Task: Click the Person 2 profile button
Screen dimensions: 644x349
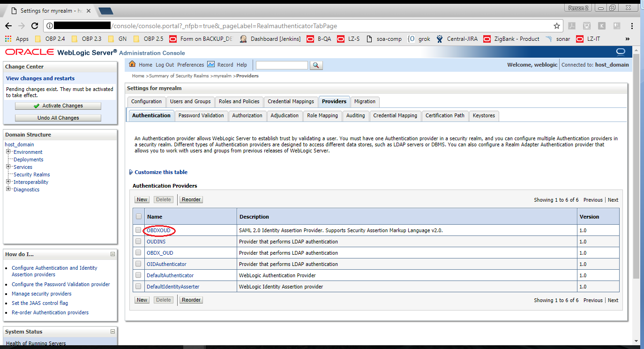Action: (x=578, y=8)
